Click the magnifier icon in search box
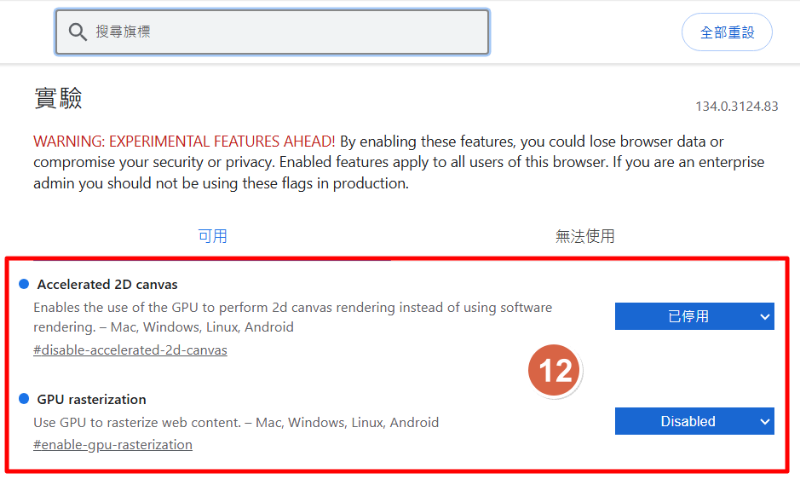 click(78, 32)
